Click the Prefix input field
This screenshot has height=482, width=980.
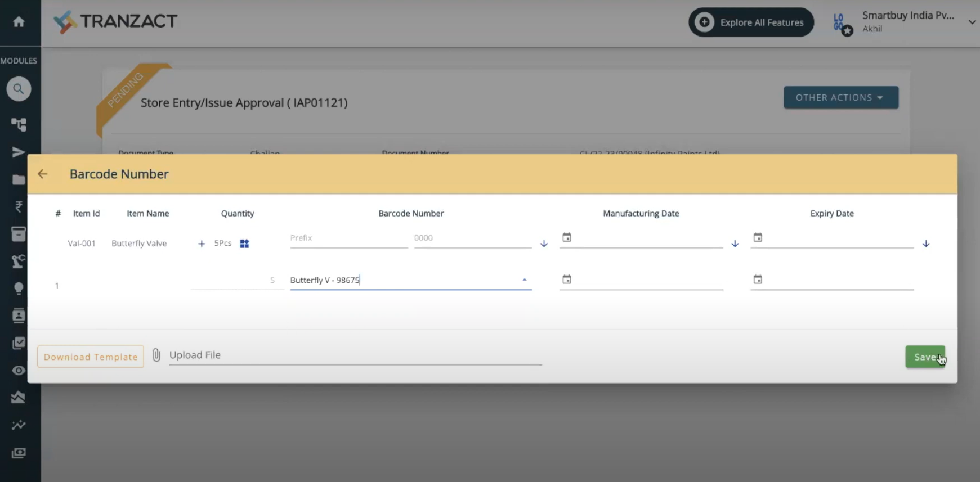click(x=348, y=238)
